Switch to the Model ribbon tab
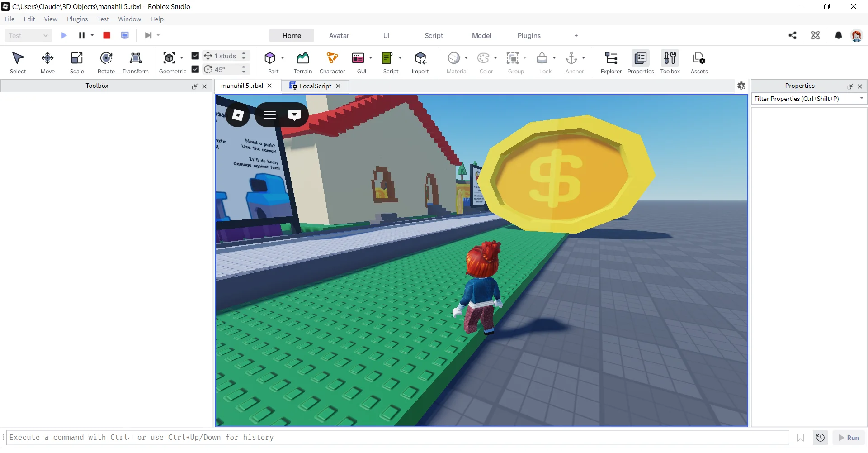 point(481,35)
